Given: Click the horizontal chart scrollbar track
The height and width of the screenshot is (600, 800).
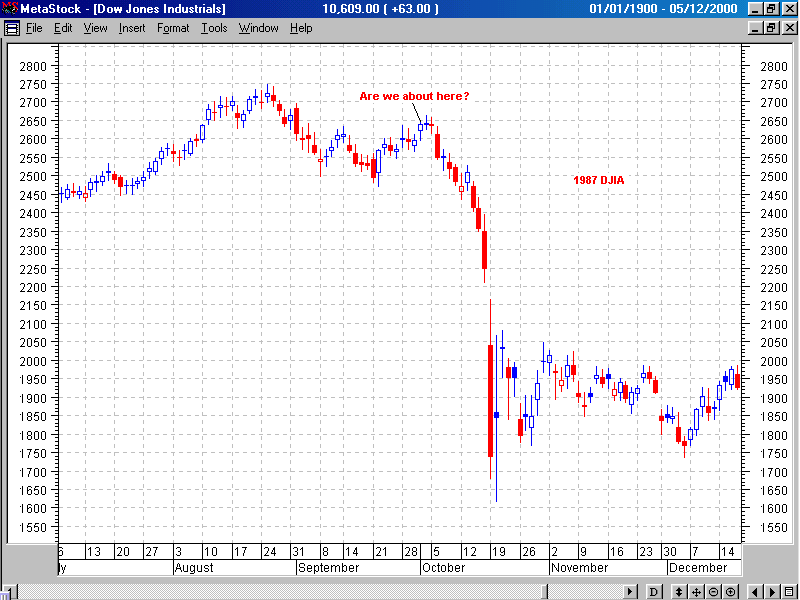Looking at the screenshot, I should point(319,592).
